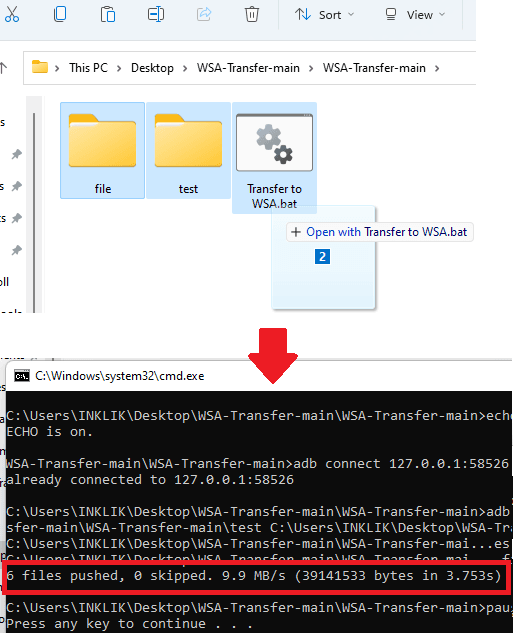Go to Desktop in breadcrumb path
The height and width of the screenshot is (633, 513).
pyautogui.click(x=152, y=68)
